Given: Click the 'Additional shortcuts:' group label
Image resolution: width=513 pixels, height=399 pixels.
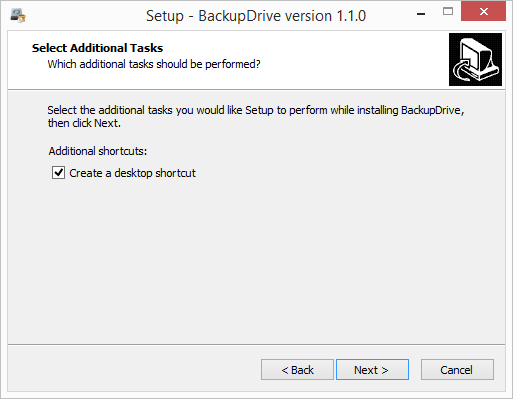Looking at the screenshot, I should click(x=98, y=151).
